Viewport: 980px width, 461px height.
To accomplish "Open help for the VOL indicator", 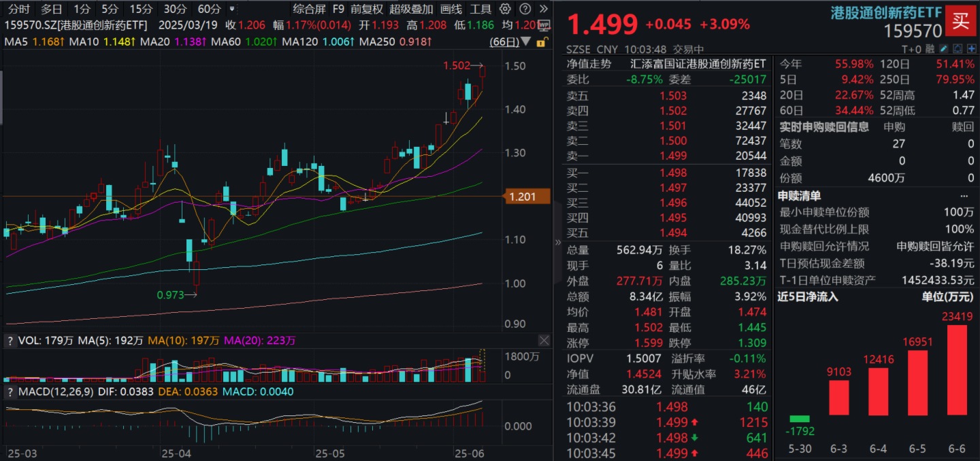I will pos(10,340).
